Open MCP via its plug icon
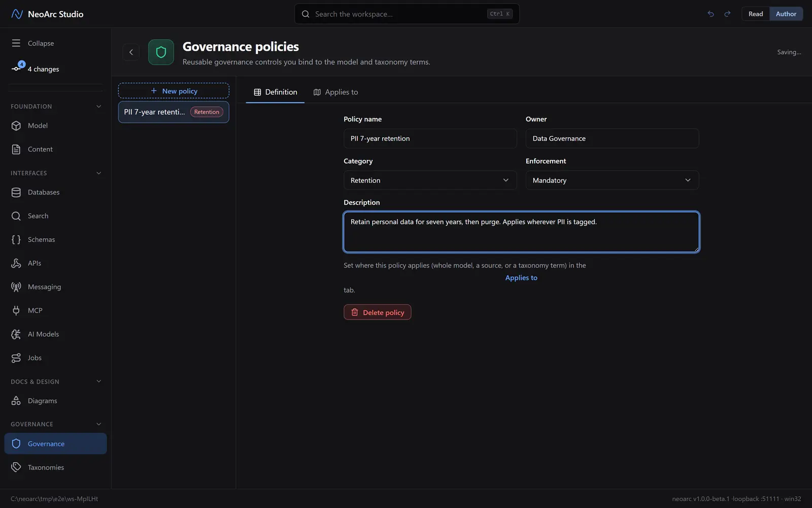Image resolution: width=812 pixels, height=508 pixels. coord(16,310)
